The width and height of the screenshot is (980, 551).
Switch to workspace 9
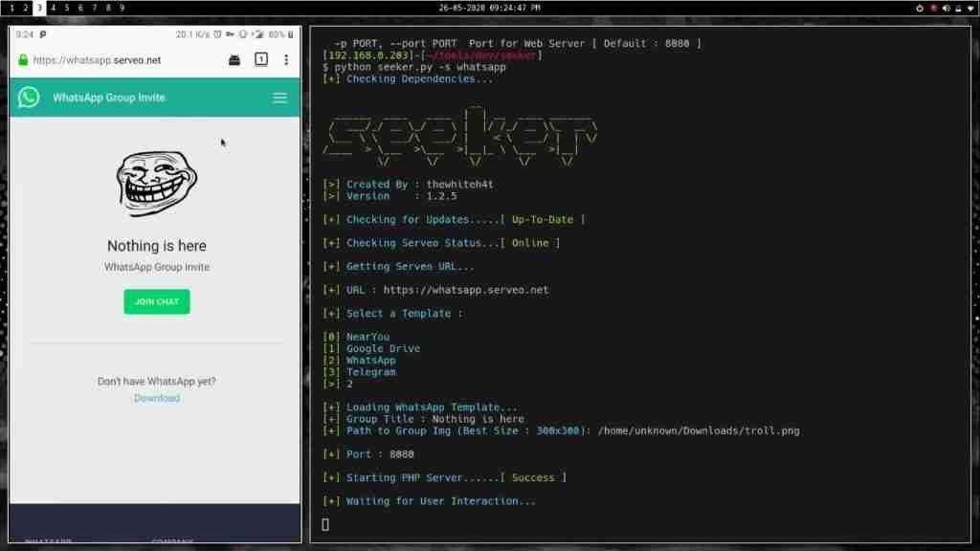pos(122,8)
